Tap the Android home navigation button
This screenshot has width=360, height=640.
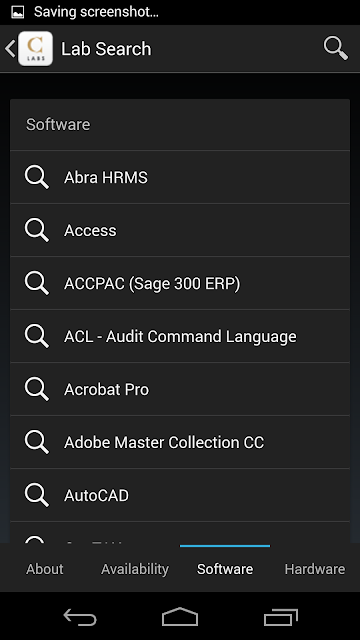point(180,616)
